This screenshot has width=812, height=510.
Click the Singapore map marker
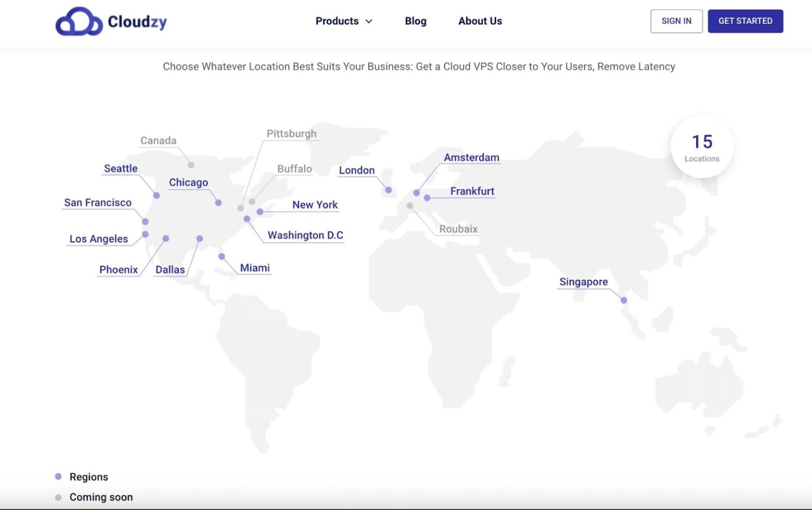(x=624, y=300)
